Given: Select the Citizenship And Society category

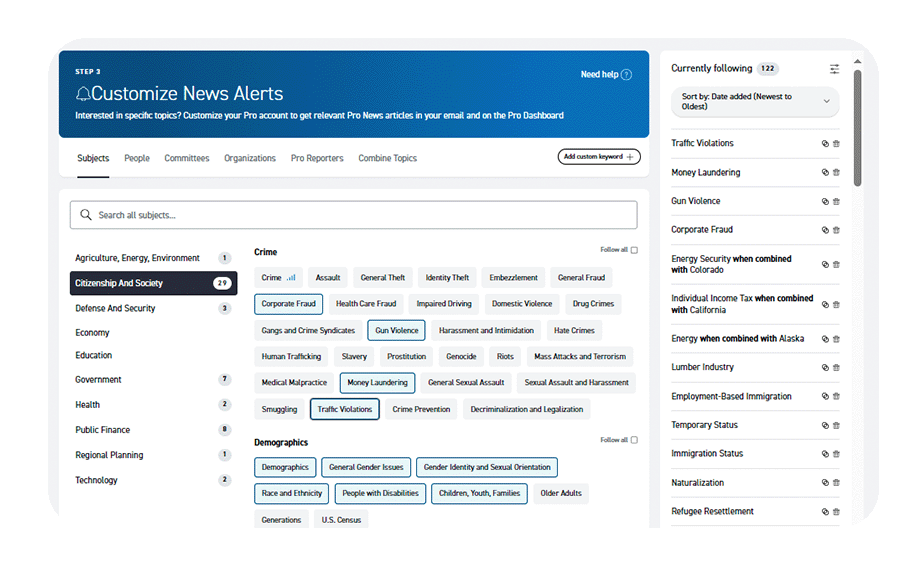Looking at the screenshot, I should pyautogui.click(x=154, y=283).
